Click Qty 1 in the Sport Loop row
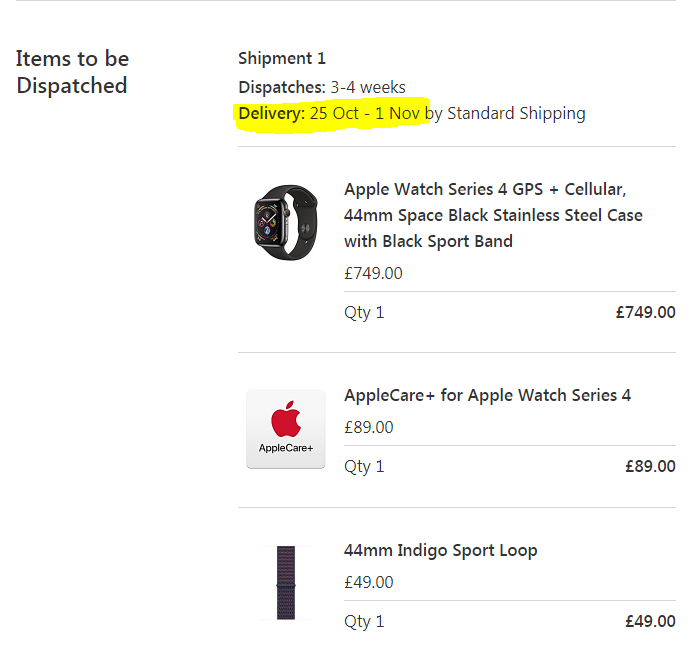The height and width of the screenshot is (662, 697). point(364,621)
